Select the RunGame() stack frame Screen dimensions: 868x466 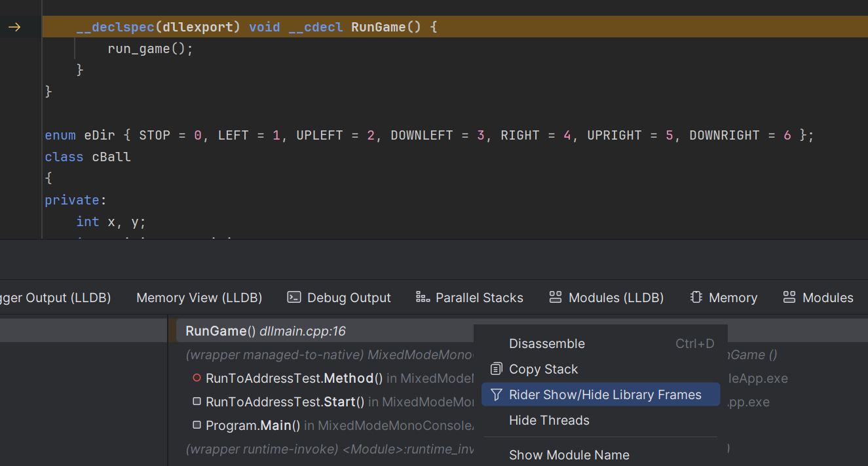pyautogui.click(x=219, y=330)
